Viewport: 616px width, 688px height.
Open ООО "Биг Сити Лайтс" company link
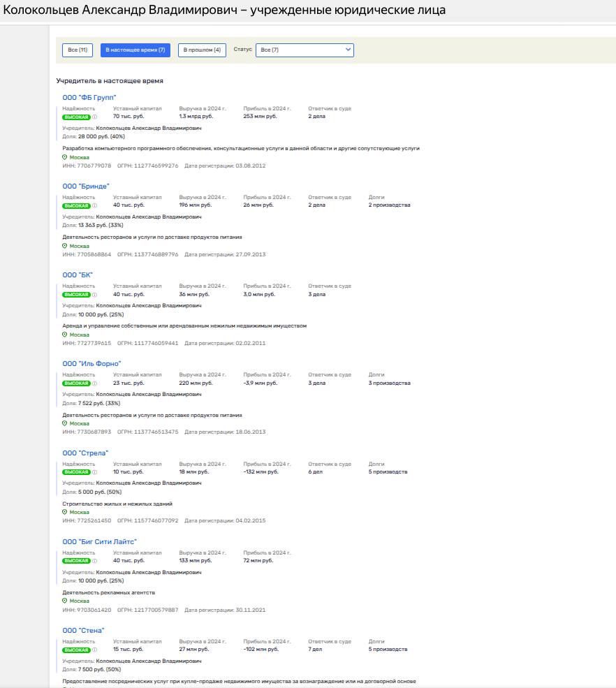coord(99,541)
